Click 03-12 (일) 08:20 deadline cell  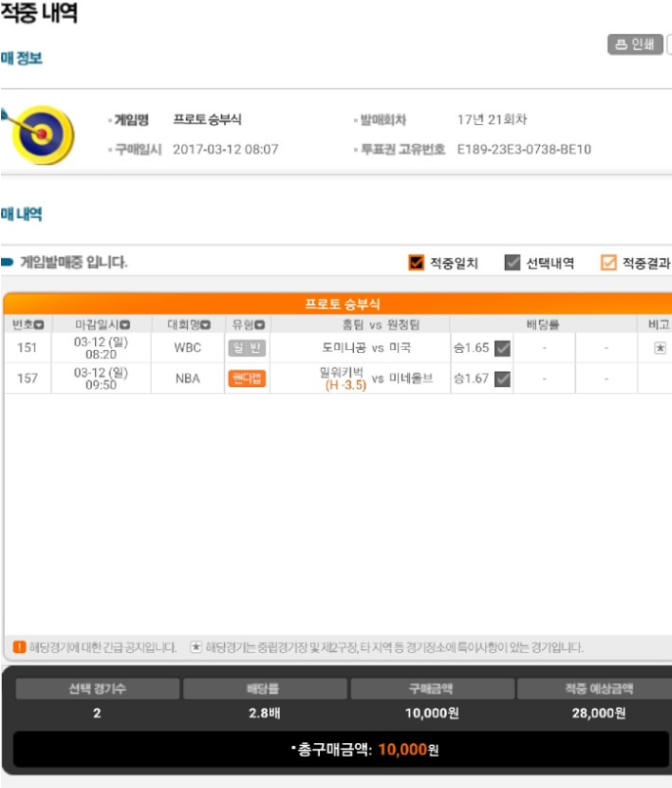tap(101, 348)
